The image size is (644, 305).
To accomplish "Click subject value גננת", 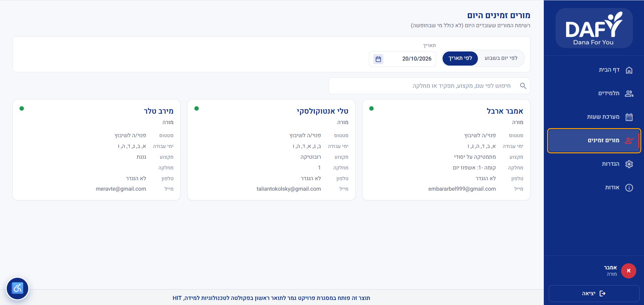I will click(x=141, y=157).
